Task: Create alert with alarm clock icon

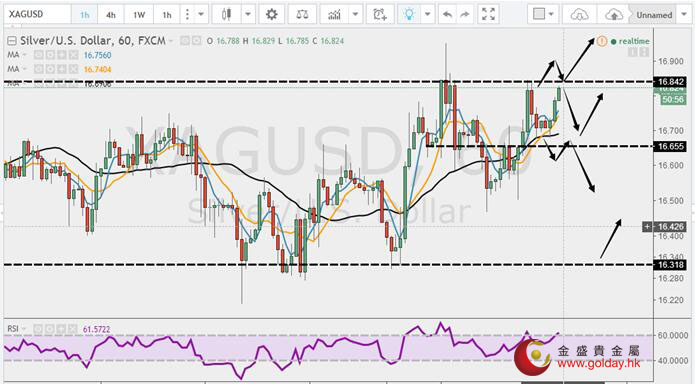Action: point(380,15)
